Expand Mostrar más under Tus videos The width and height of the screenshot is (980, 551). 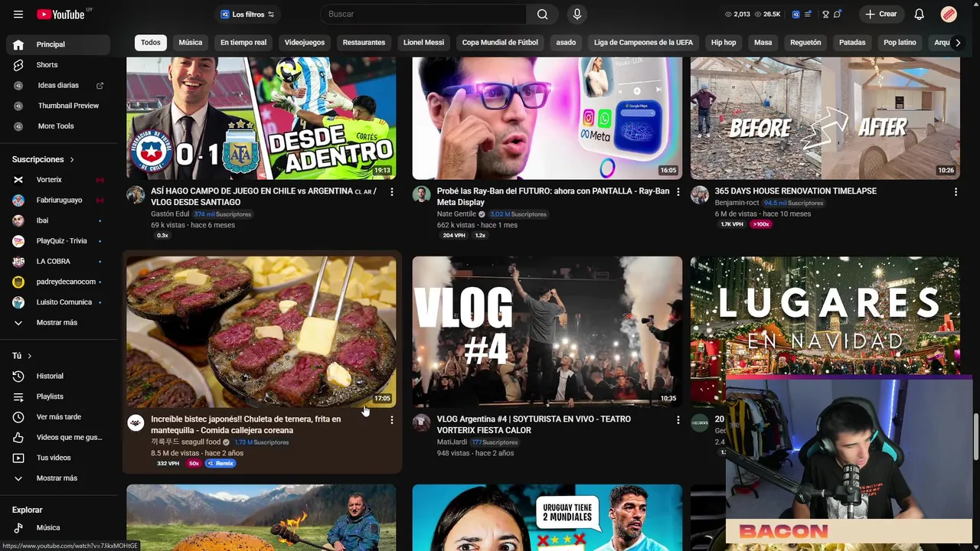60,478
